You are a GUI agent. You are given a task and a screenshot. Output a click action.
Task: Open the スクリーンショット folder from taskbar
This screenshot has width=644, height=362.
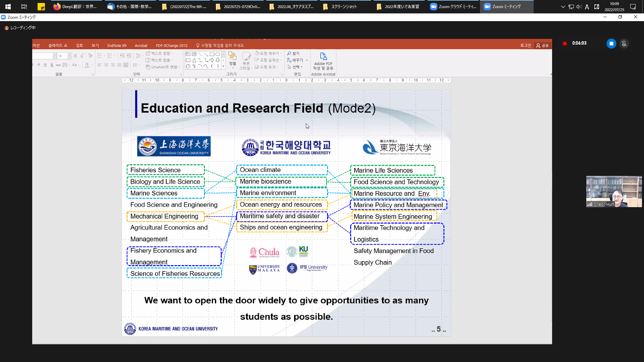coord(345,7)
